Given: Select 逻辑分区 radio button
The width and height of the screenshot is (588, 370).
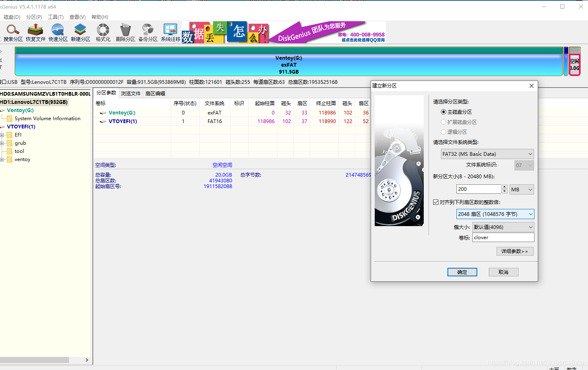Looking at the screenshot, I should [x=443, y=132].
